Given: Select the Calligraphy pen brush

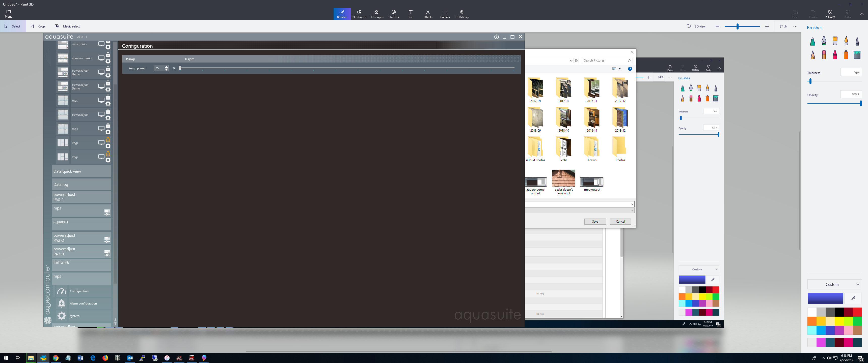Looking at the screenshot, I should (x=824, y=41).
